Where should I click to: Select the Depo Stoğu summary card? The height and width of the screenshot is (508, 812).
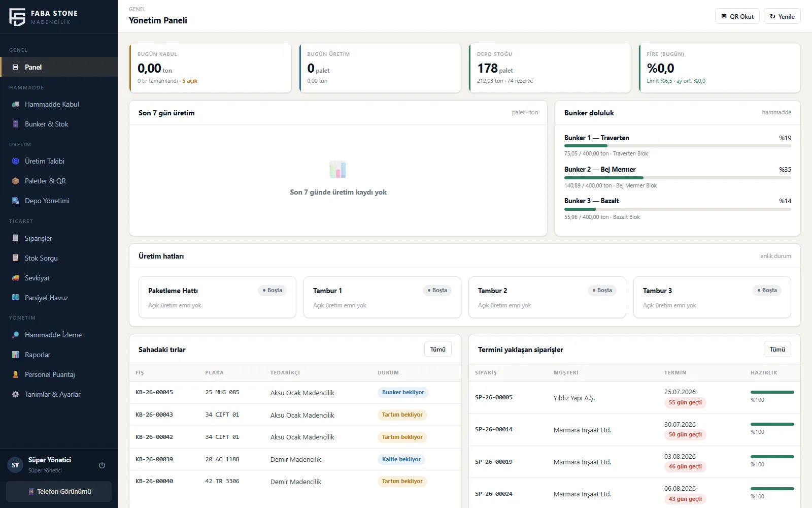550,68
